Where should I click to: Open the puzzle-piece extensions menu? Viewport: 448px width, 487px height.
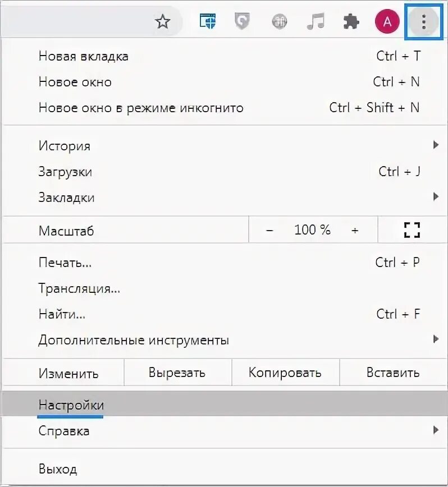351,22
